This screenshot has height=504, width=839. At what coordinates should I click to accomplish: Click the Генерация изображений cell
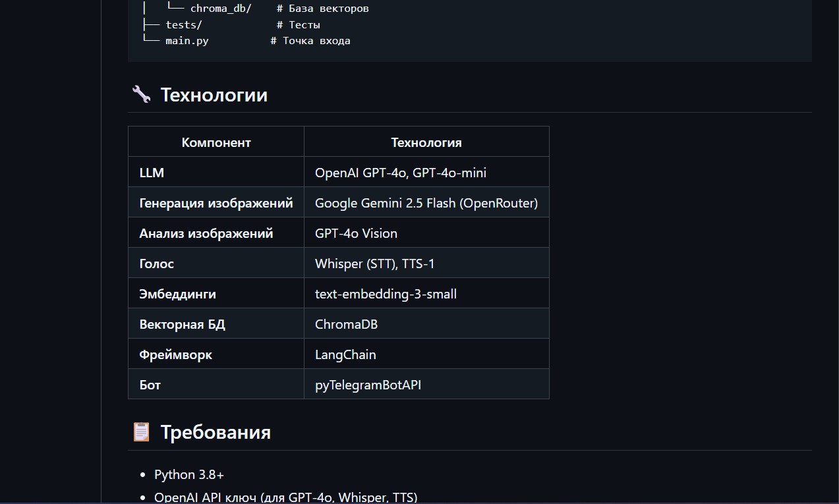[216, 202]
